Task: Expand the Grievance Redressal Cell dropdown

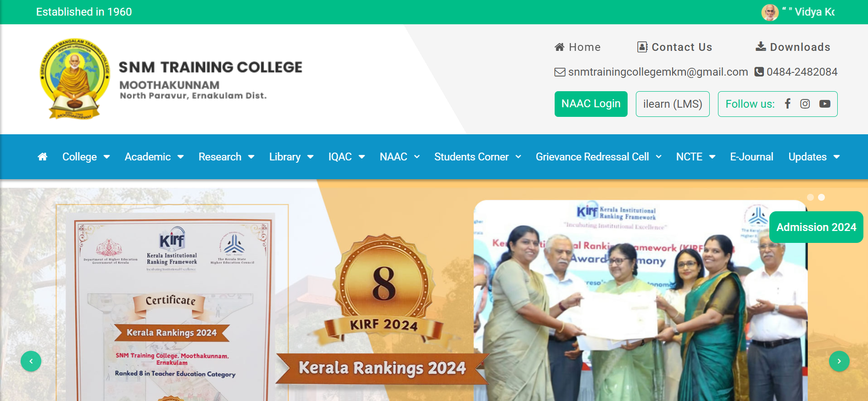Action: pyautogui.click(x=598, y=157)
